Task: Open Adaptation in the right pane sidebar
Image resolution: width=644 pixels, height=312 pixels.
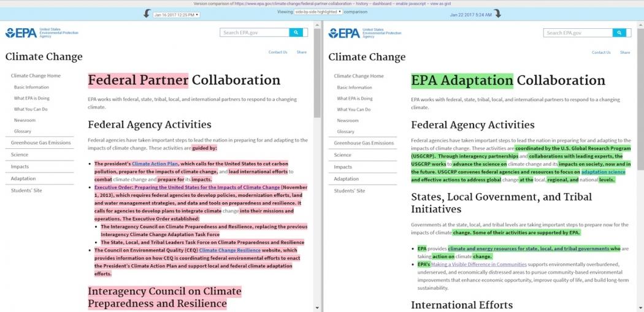Action: pyautogui.click(x=347, y=179)
